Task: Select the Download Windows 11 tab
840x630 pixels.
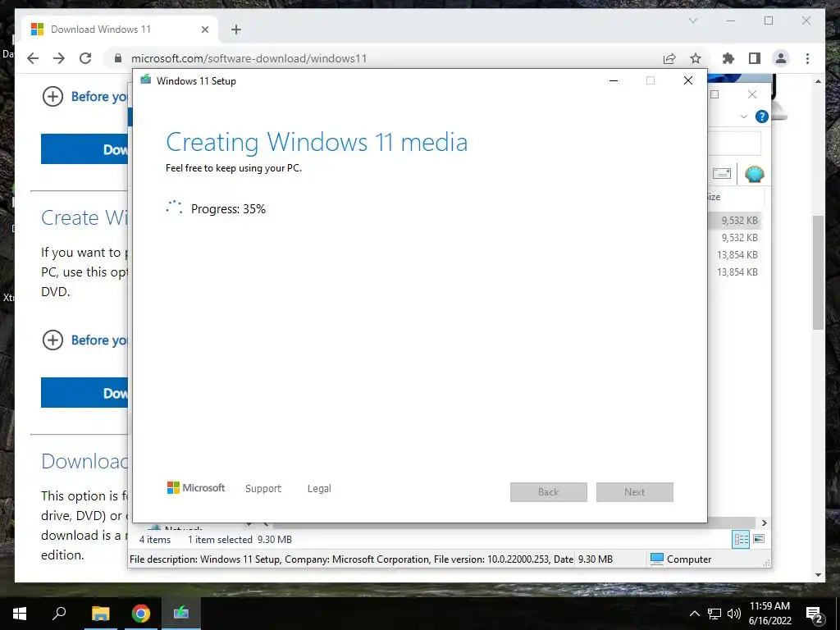Action: click(119, 30)
